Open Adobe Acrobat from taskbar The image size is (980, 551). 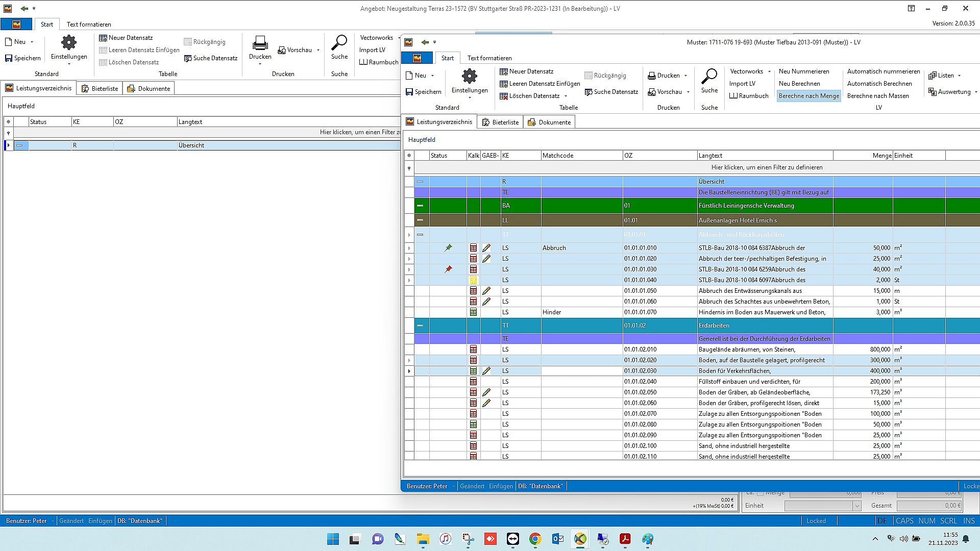tap(625, 539)
